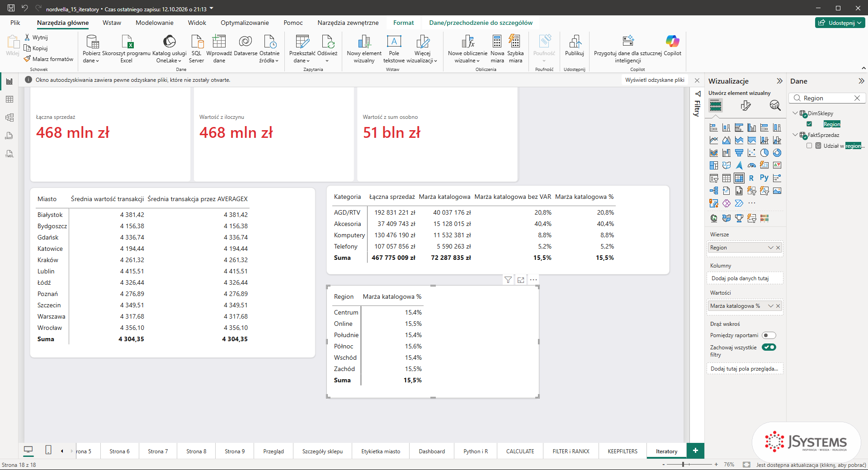868x470 pixels.
Task: Click the Region search field in Dane pane
Action: point(827,98)
